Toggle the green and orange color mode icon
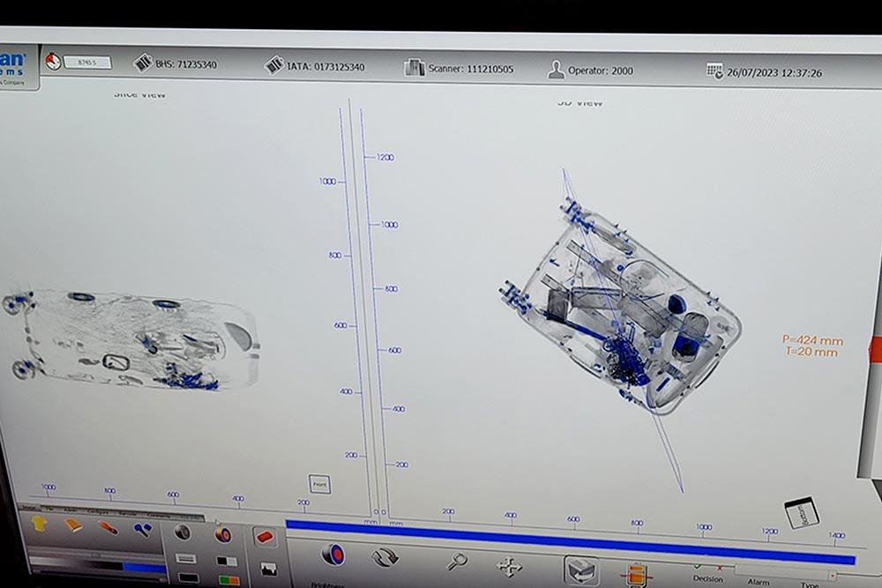 [229, 581]
